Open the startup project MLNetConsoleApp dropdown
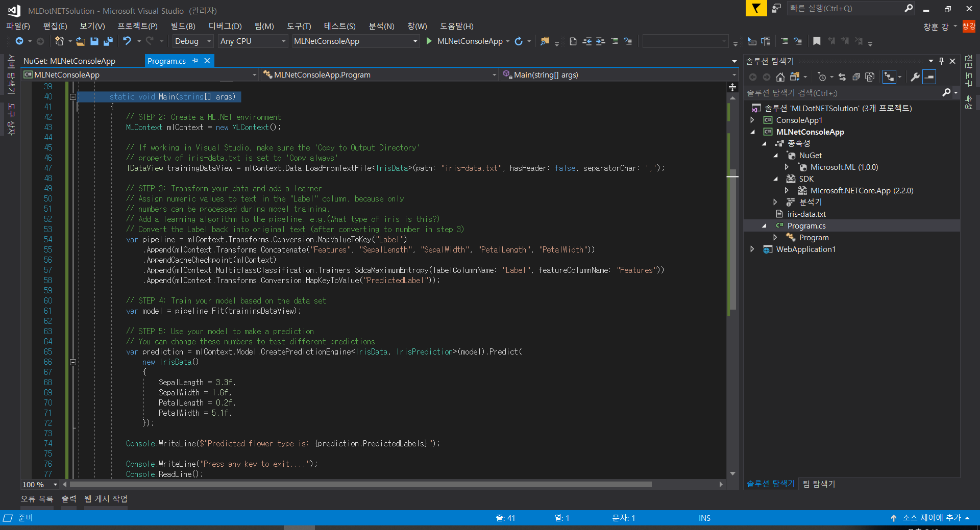The width and height of the screenshot is (980, 530). (x=355, y=41)
